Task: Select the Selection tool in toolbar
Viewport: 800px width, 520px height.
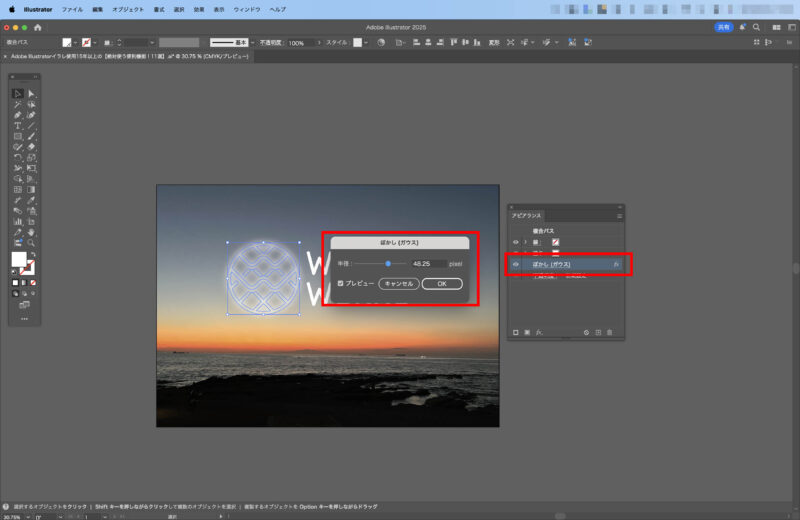Action: [18, 94]
